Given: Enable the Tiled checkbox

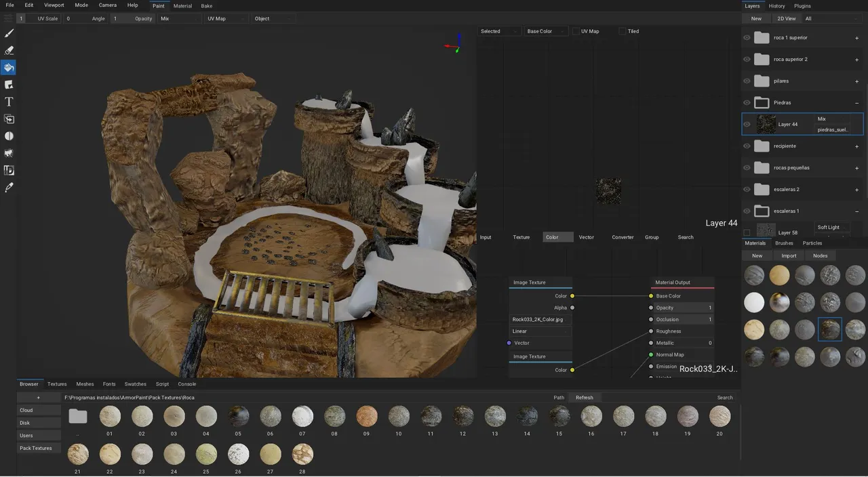Looking at the screenshot, I should pos(623,31).
